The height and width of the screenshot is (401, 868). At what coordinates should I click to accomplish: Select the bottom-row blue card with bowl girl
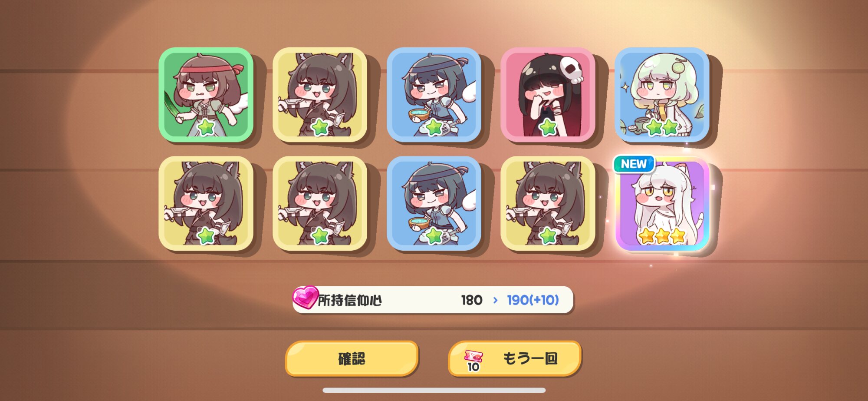click(434, 203)
